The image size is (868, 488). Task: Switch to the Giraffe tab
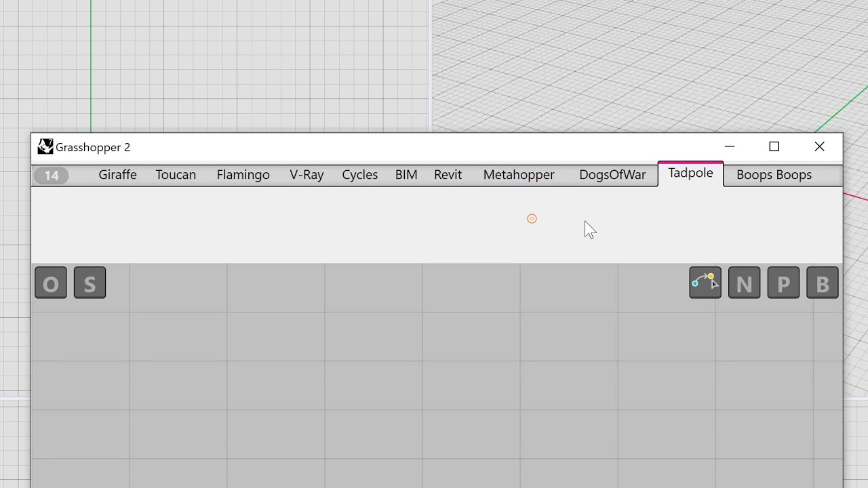(117, 175)
